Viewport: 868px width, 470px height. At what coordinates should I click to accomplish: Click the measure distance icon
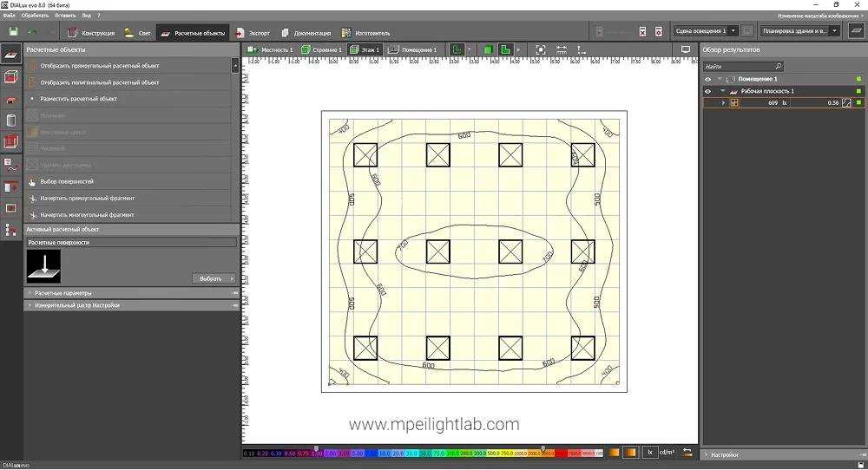[562, 49]
